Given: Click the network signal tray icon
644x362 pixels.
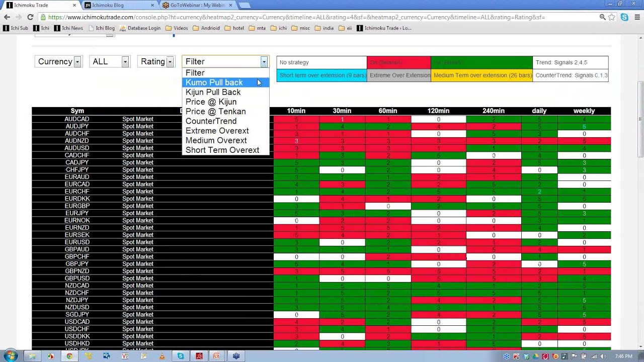Looking at the screenshot, I should pos(594,356).
